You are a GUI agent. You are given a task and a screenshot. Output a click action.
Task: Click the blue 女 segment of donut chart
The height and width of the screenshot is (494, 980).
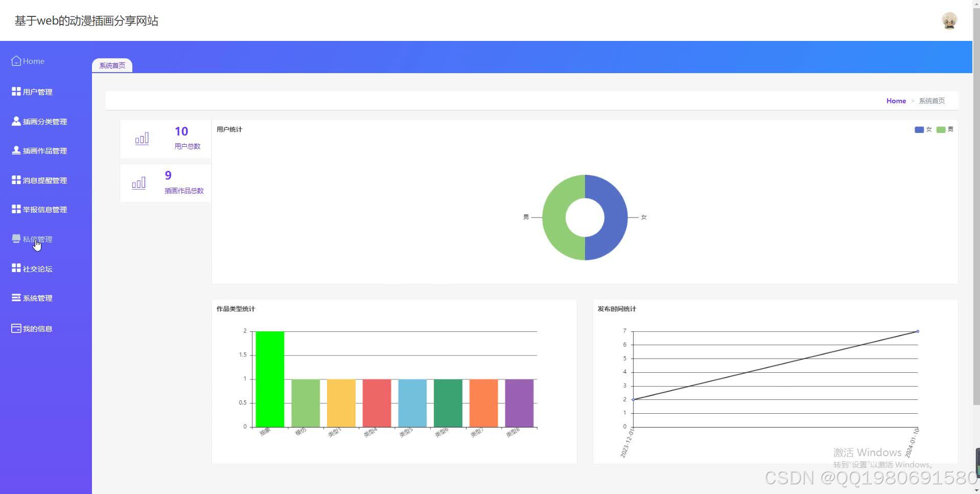pyautogui.click(x=616, y=217)
